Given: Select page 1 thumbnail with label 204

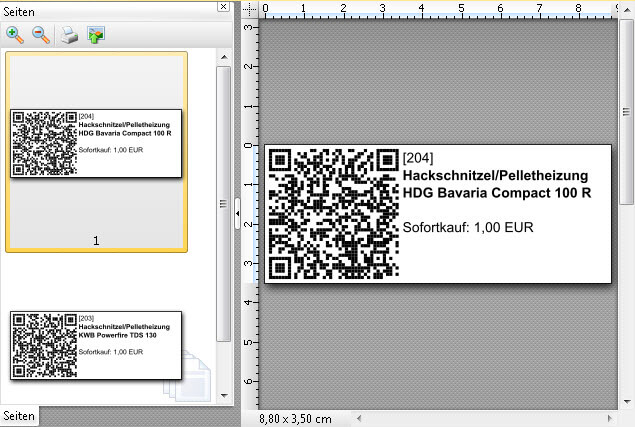Looking at the screenshot, I should (x=96, y=152).
